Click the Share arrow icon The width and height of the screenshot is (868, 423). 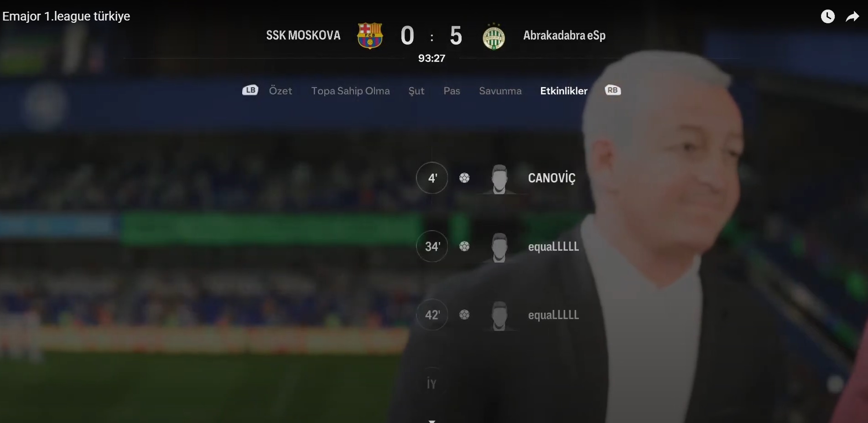(x=852, y=17)
